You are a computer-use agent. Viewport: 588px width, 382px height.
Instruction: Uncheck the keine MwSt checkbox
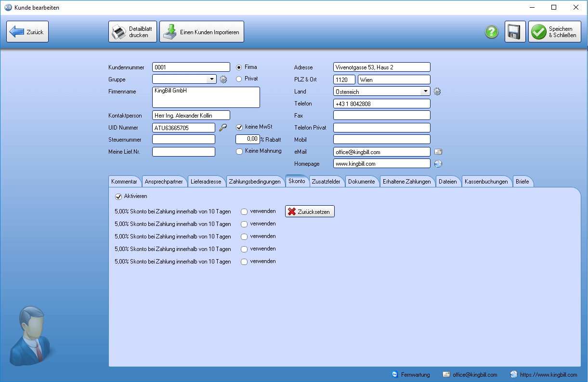tap(239, 127)
